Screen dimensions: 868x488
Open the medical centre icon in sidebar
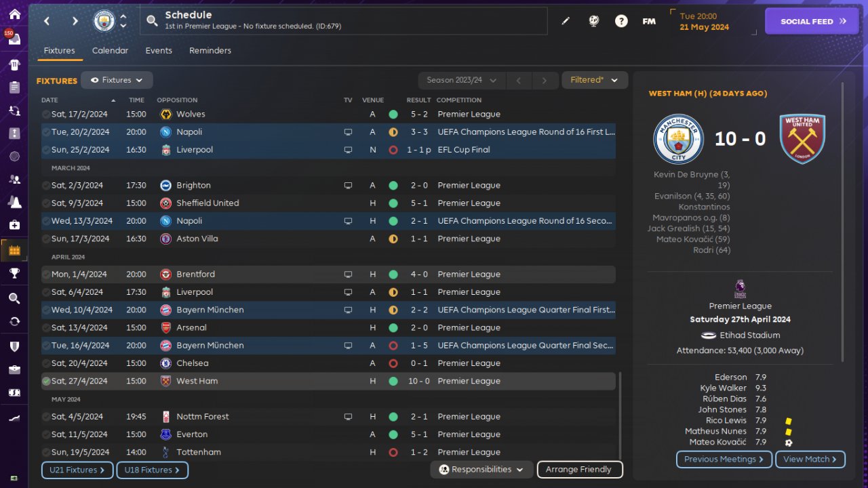click(14, 224)
